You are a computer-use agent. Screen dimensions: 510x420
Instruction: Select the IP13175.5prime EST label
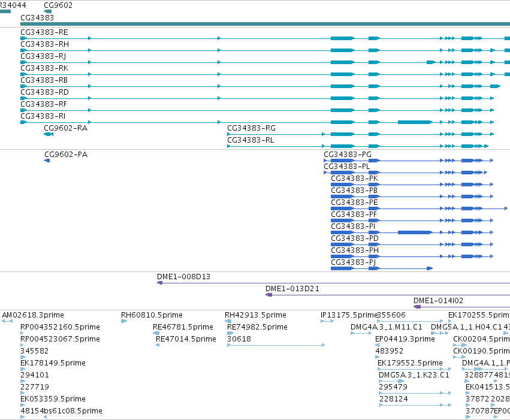[349, 315]
